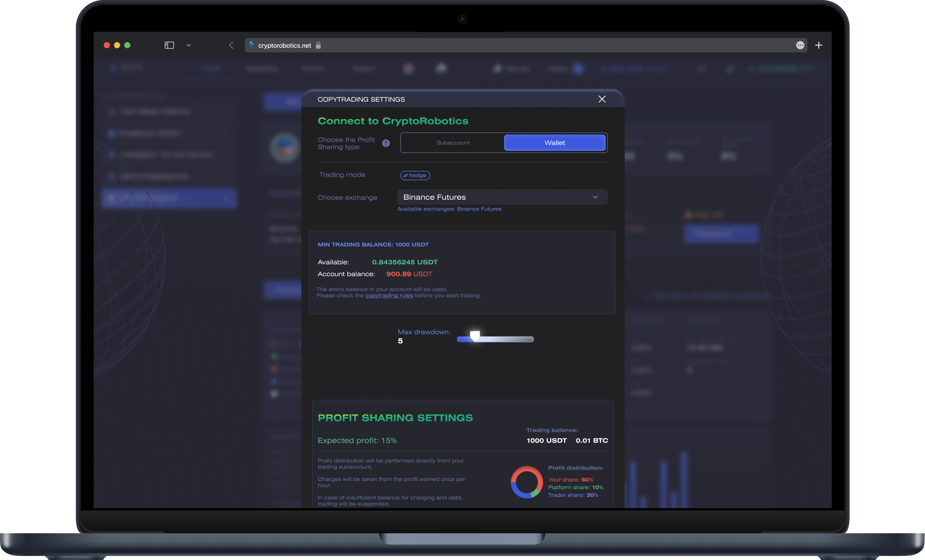Screen dimensions: 925x560
Task: Click the Max drawdown slider handle
Action: coord(475,336)
